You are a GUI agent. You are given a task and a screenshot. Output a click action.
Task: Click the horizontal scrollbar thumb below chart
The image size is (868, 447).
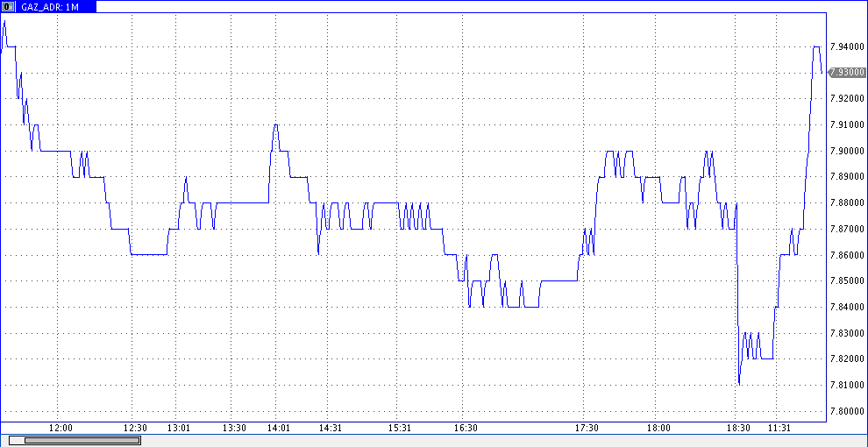tap(82, 440)
